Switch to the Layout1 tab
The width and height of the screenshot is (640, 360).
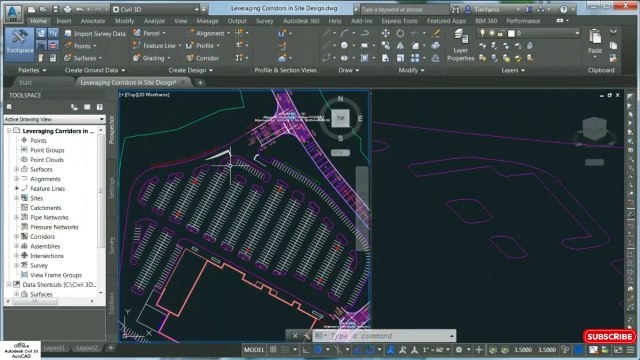pos(54,348)
